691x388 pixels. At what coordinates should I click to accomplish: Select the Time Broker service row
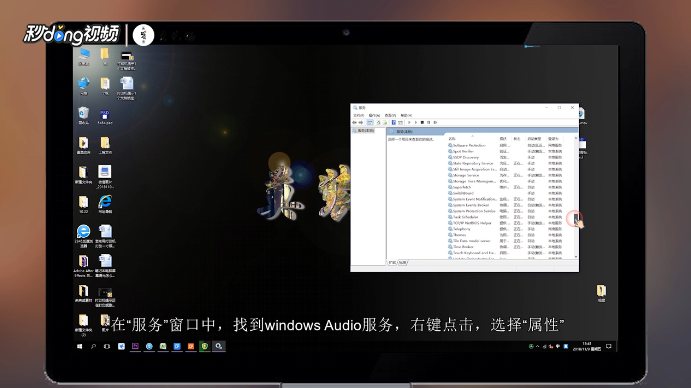[x=505, y=247]
